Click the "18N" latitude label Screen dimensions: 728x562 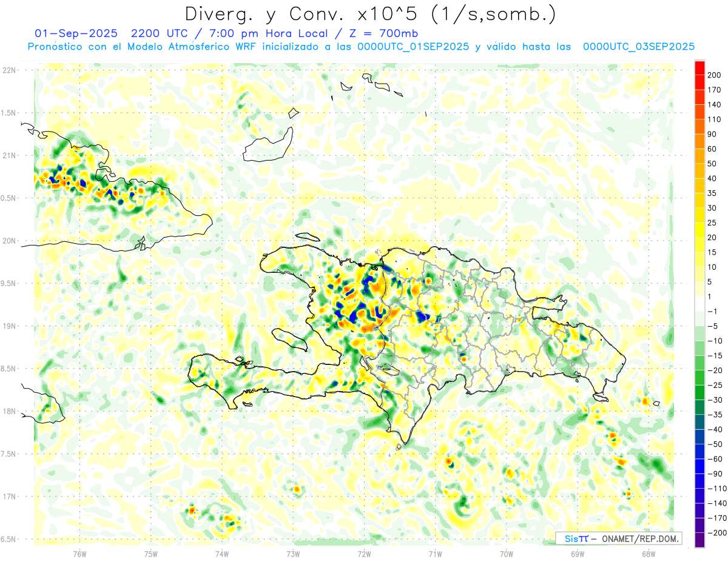[x=8, y=411]
